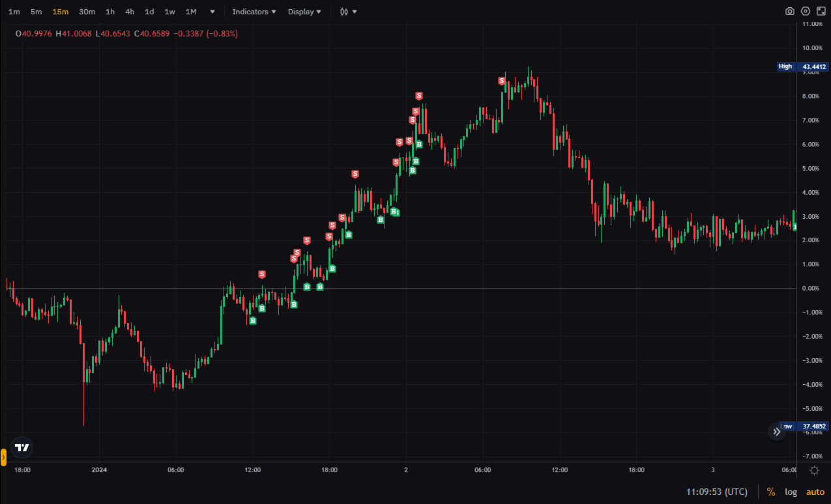The image size is (831, 504).
Task: Switch to the 5m timeframe
Action: pos(36,11)
